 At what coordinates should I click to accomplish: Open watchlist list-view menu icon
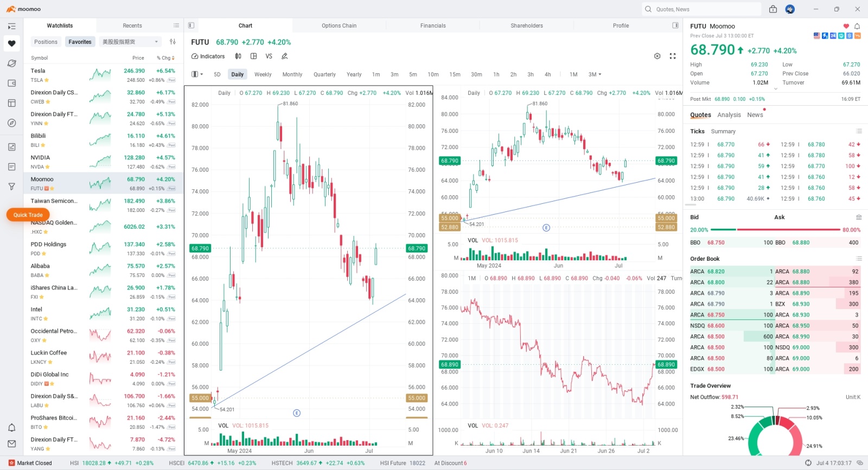click(176, 25)
